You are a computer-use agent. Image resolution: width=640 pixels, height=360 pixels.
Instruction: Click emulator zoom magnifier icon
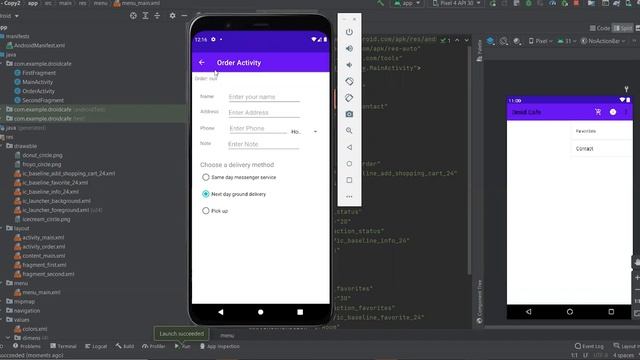point(349,131)
